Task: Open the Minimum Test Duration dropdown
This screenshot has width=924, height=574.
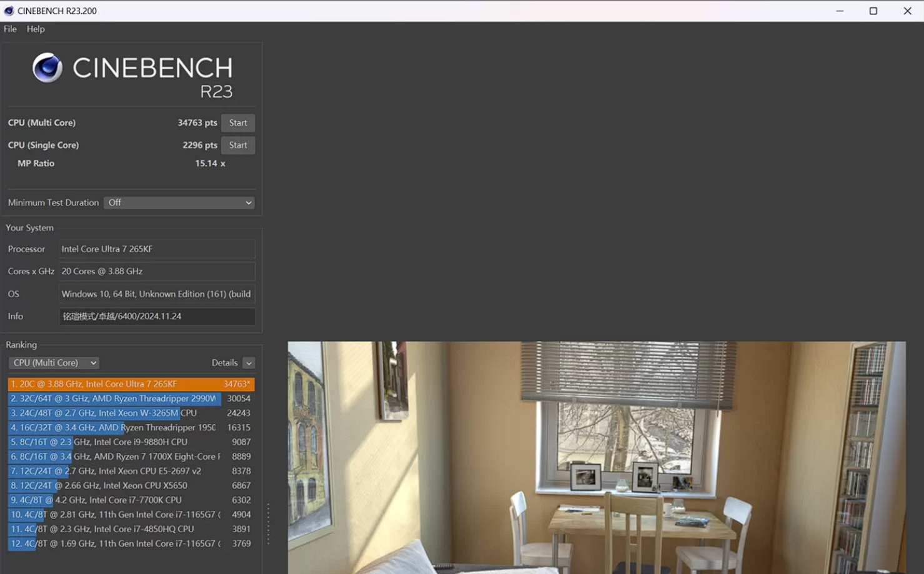Action: tap(179, 202)
